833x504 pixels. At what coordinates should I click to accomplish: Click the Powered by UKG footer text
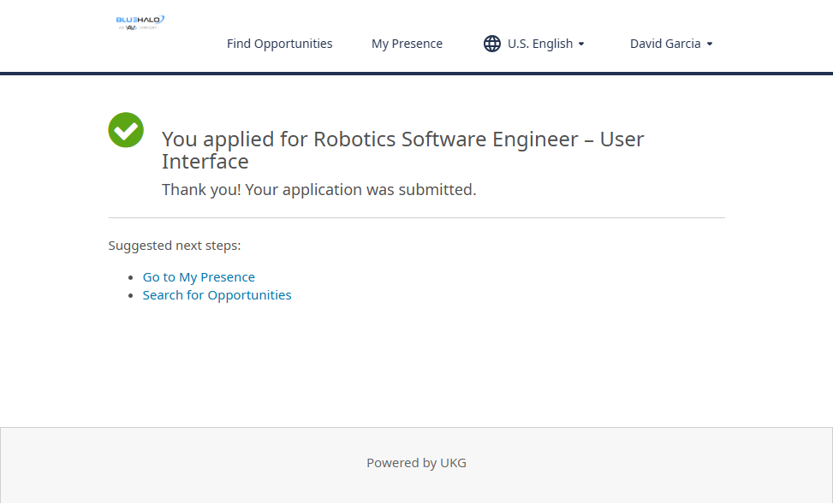pos(416,463)
